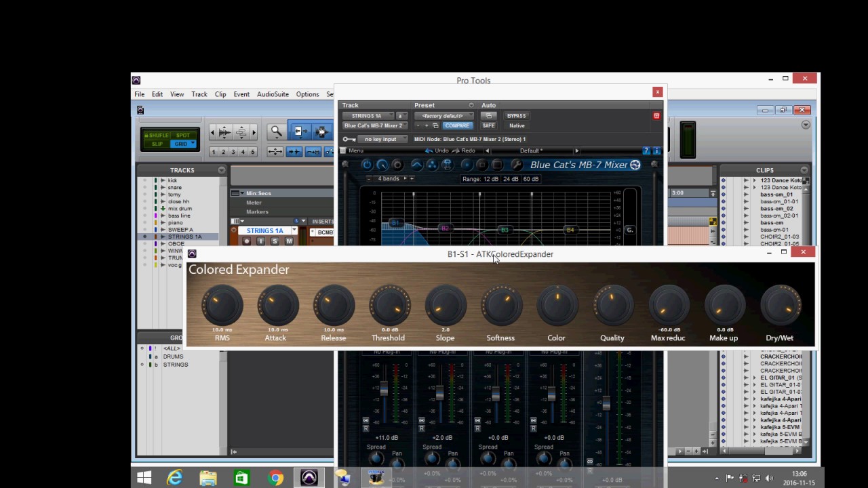The height and width of the screenshot is (488, 868).
Task: Click the volume speaker icon in system tray
Action: [770, 479]
